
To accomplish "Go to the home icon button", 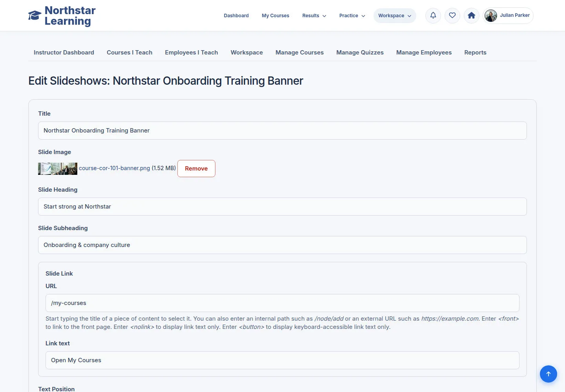I will coord(472,16).
